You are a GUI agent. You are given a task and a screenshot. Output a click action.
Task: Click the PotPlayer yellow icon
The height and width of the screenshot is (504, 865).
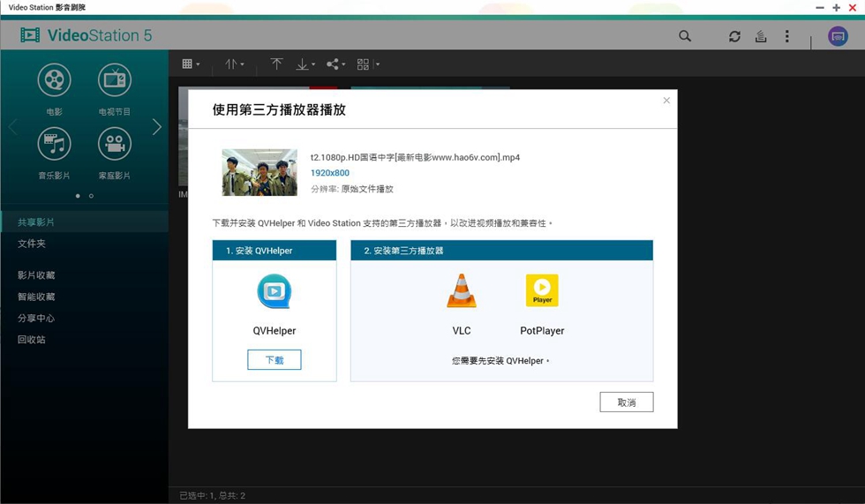pyautogui.click(x=542, y=290)
